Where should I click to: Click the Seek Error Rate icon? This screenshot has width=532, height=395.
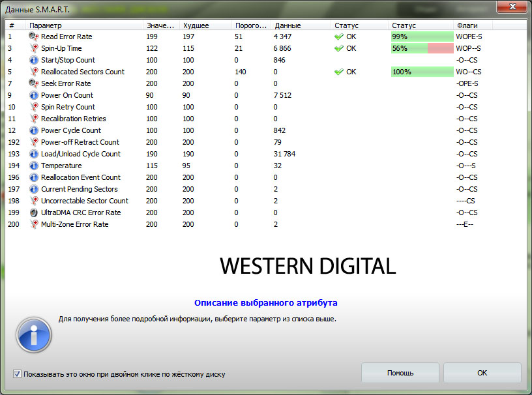pyautogui.click(x=34, y=83)
